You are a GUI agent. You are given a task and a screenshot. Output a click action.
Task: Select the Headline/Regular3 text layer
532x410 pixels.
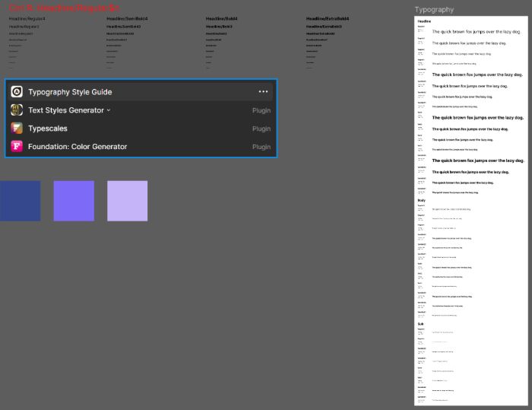coord(24,27)
